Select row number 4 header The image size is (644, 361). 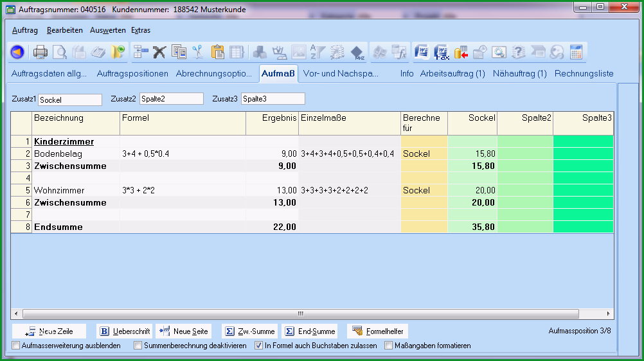click(21, 178)
